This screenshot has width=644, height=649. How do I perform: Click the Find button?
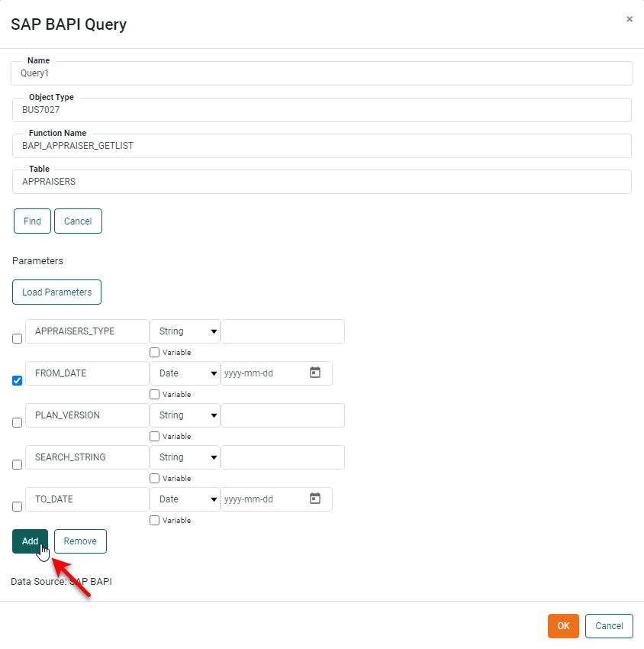[31, 221]
